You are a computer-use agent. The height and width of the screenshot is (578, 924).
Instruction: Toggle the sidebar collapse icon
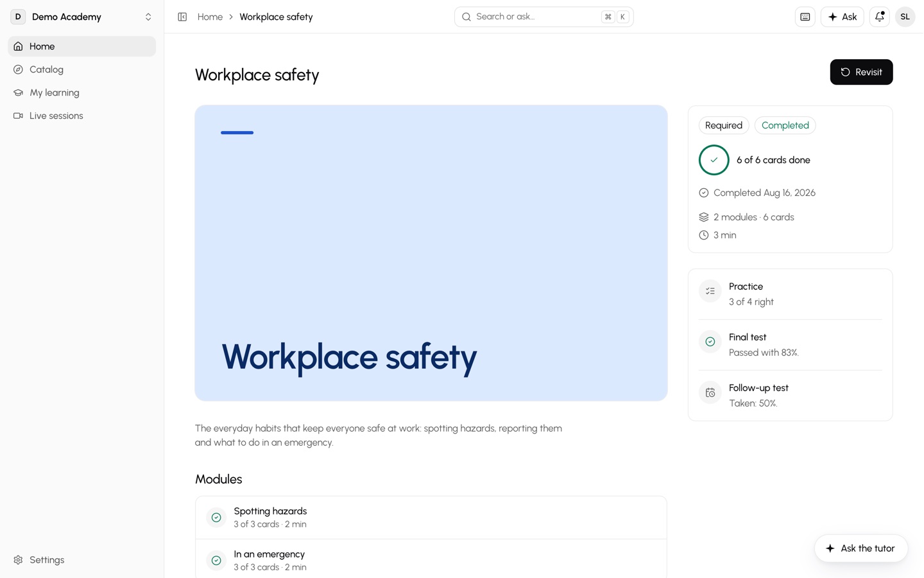click(182, 17)
